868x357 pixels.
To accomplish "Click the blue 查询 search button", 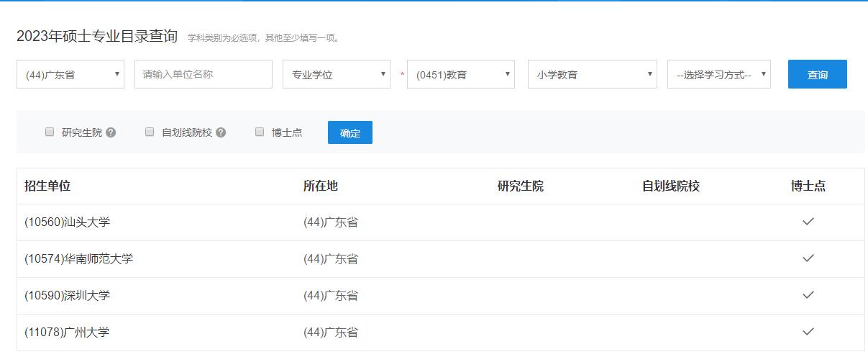I will click(x=818, y=74).
